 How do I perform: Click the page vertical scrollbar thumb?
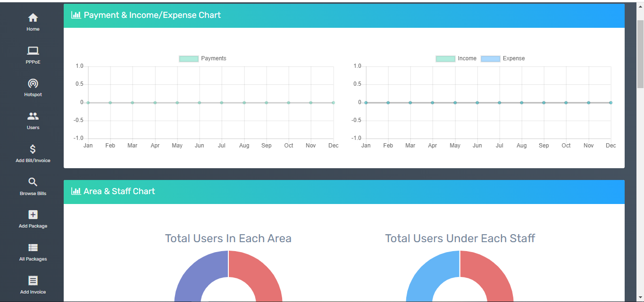(640, 54)
